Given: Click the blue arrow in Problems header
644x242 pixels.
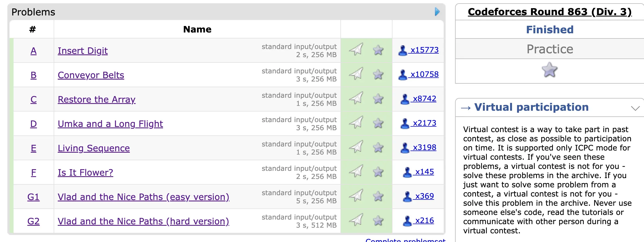Looking at the screenshot, I should 437,12.
